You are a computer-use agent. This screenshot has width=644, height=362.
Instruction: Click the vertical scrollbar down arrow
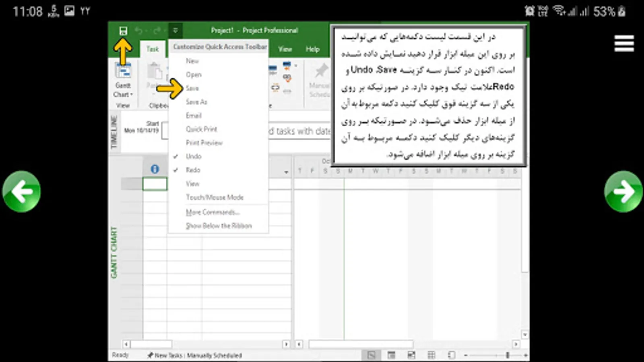[525, 335]
